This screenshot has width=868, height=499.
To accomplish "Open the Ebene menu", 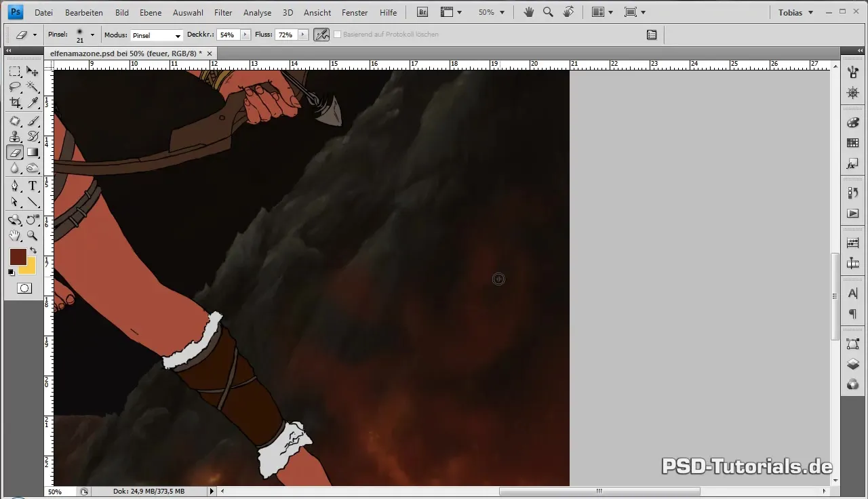I will coord(149,12).
